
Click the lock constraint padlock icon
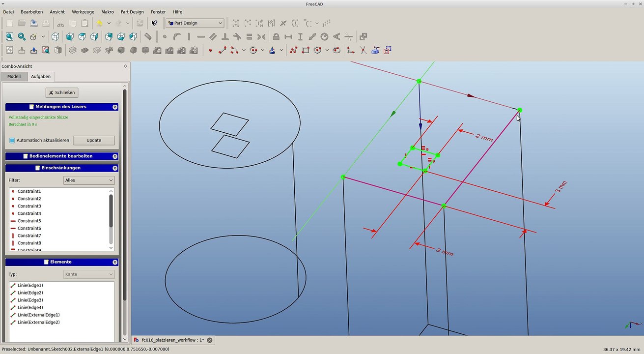(276, 36)
